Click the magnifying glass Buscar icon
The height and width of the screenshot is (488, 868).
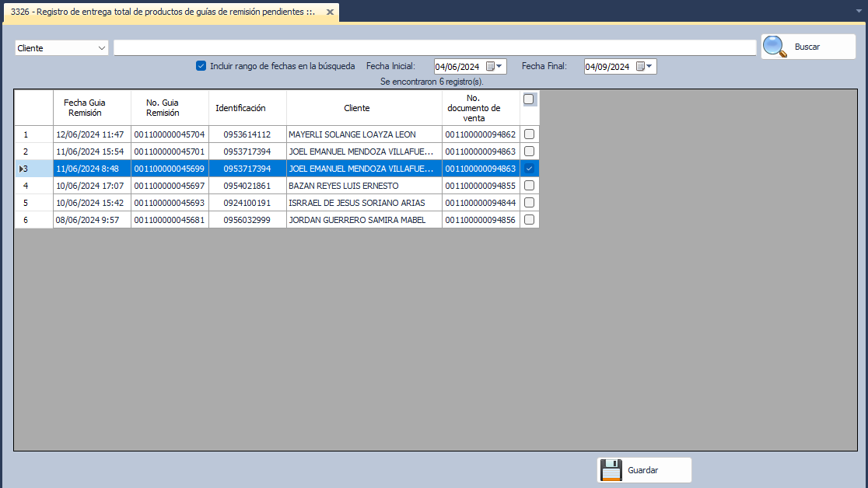coord(775,47)
